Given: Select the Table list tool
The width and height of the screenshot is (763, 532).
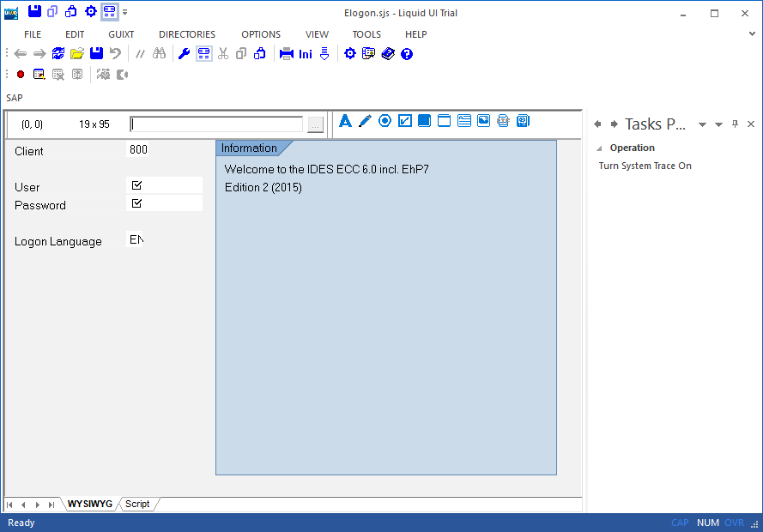Looking at the screenshot, I should tap(464, 121).
